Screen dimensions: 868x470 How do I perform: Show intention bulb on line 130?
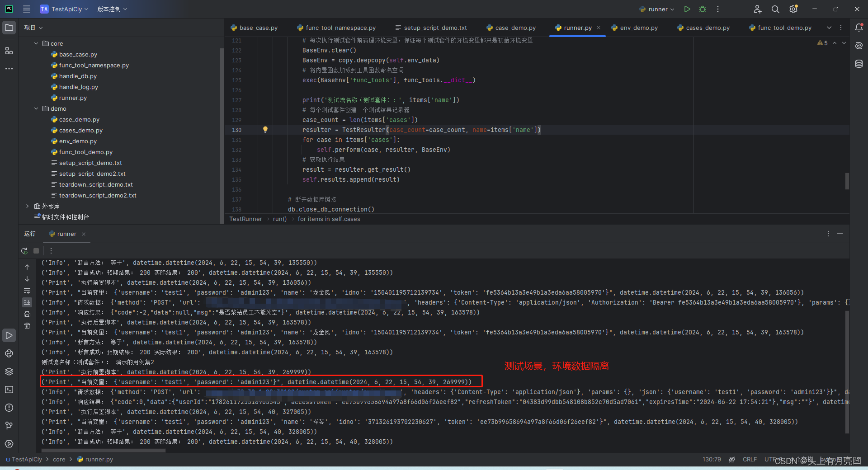coord(265,130)
